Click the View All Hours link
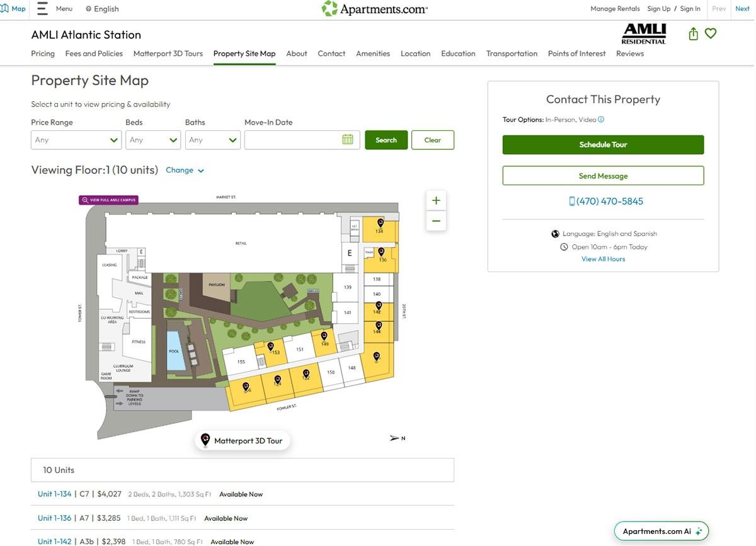 point(603,259)
